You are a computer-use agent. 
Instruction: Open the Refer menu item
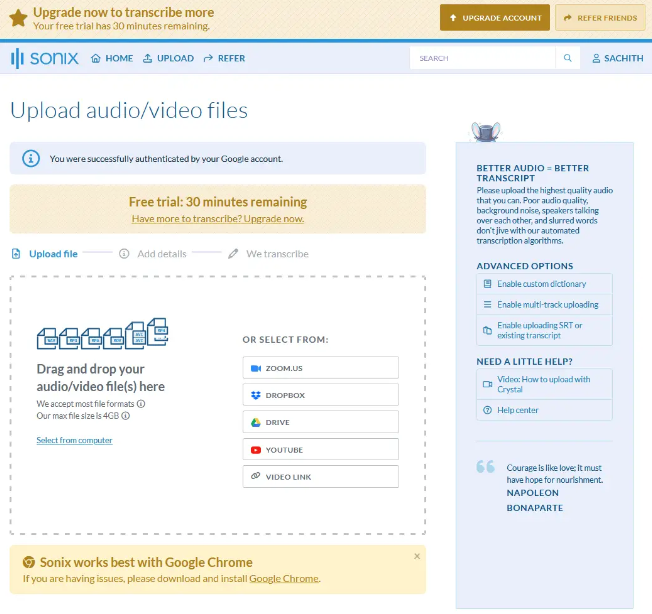point(225,58)
